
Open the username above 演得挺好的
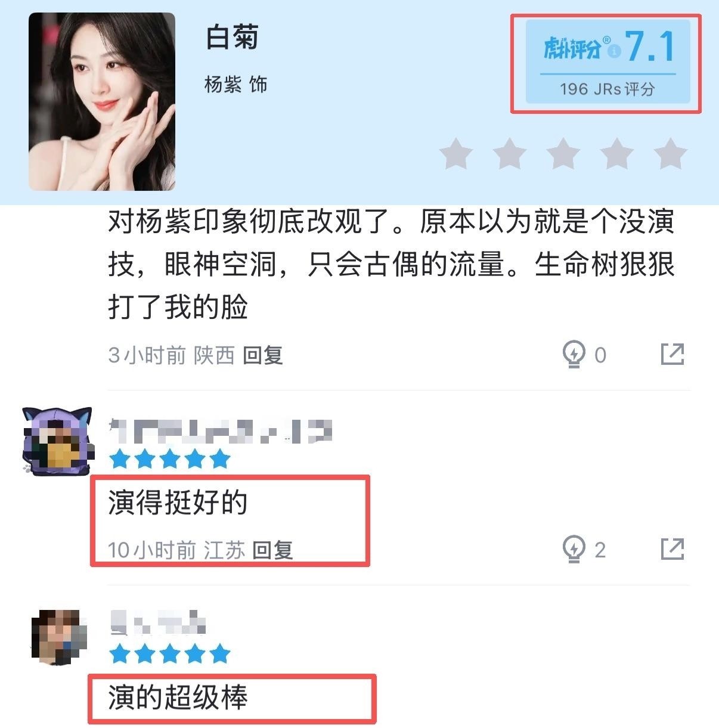click(221, 432)
